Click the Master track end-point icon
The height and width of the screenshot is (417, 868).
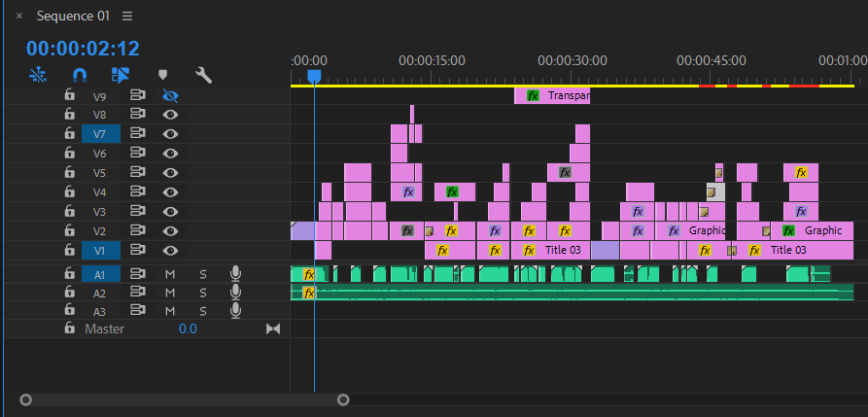(x=272, y=330)
